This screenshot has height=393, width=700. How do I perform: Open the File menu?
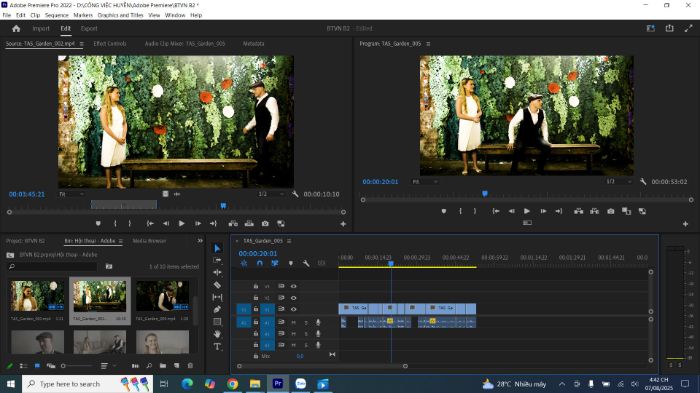click(7, 15)
